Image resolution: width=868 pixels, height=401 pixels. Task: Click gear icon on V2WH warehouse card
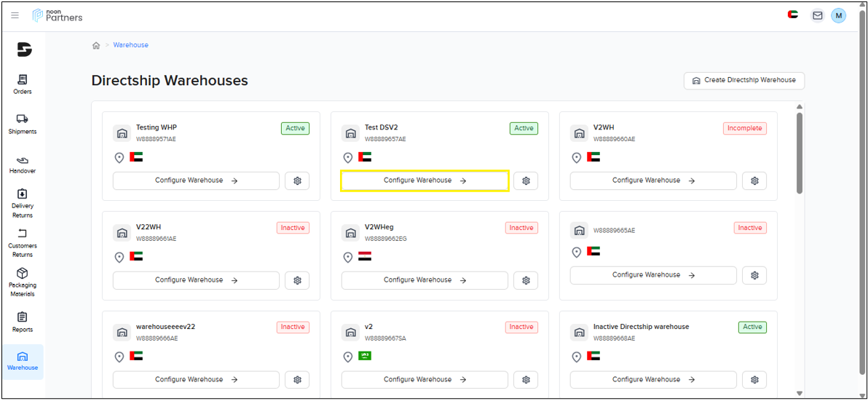[x=754, y=180]
